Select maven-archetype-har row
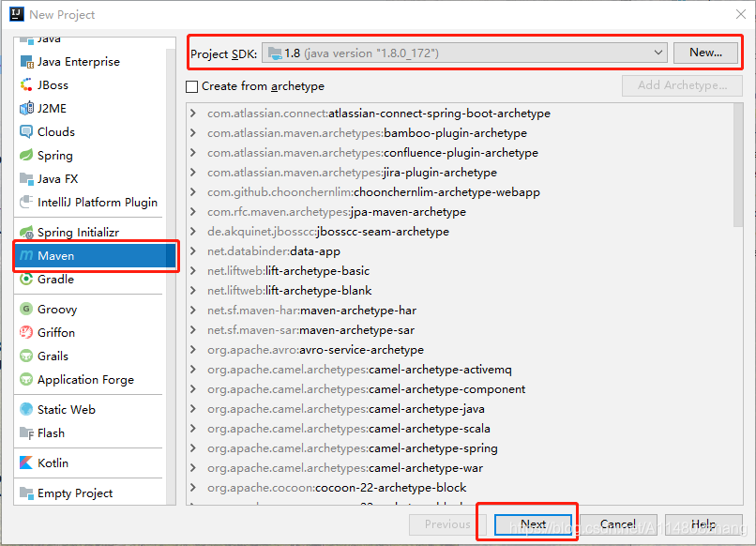The height and width of the screenshot is (546, 756). [460, 311]
